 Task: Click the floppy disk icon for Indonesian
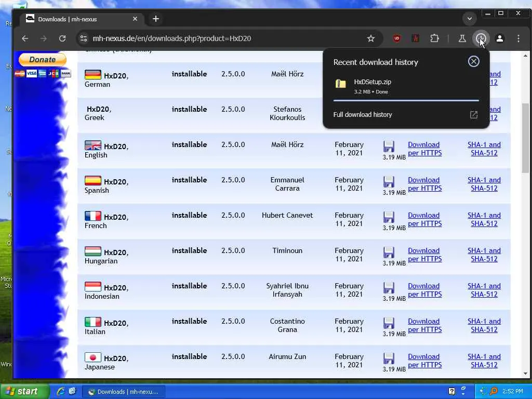pyautogui.click(x=389, y=287)
